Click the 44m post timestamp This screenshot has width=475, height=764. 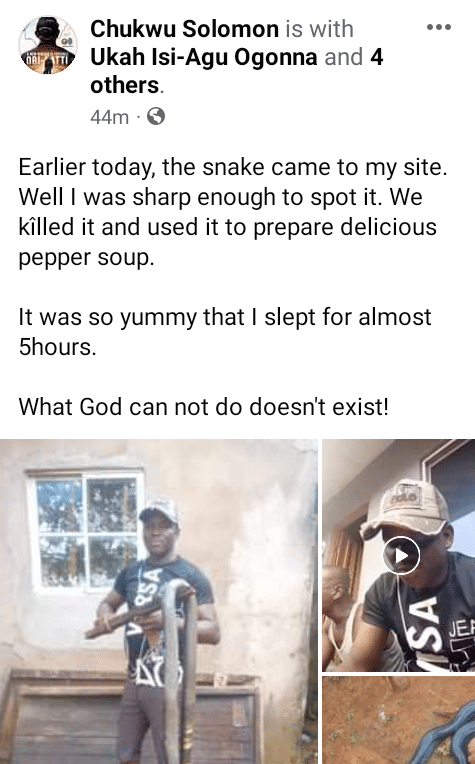(110, 117)
